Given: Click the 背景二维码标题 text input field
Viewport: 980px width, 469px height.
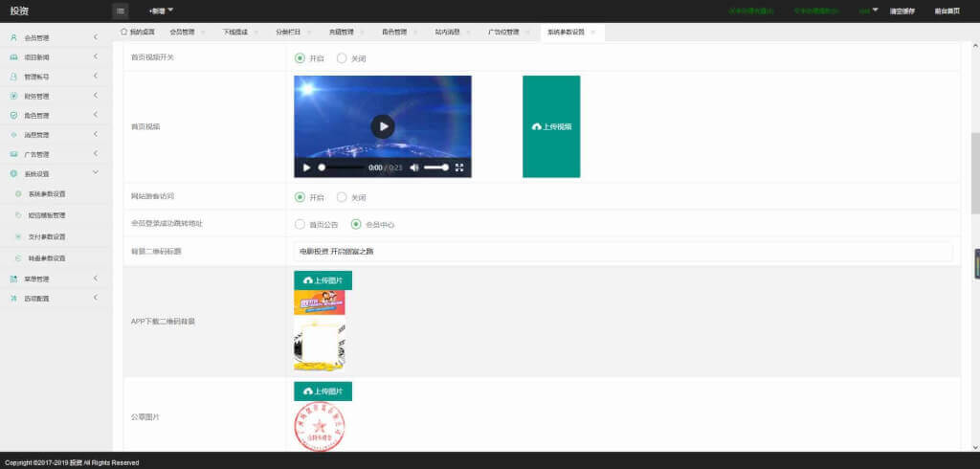Looking at the screenshot, I should (623, 252).
